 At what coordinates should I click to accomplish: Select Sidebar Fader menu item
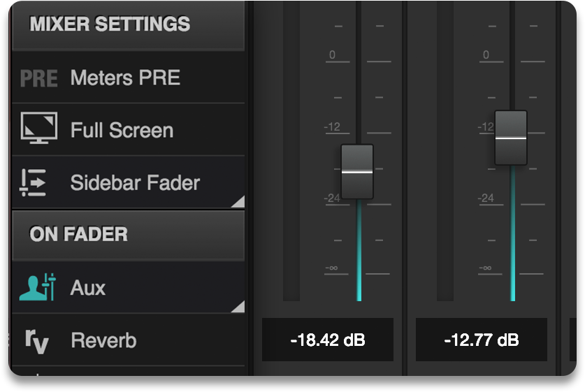point(135,183)
